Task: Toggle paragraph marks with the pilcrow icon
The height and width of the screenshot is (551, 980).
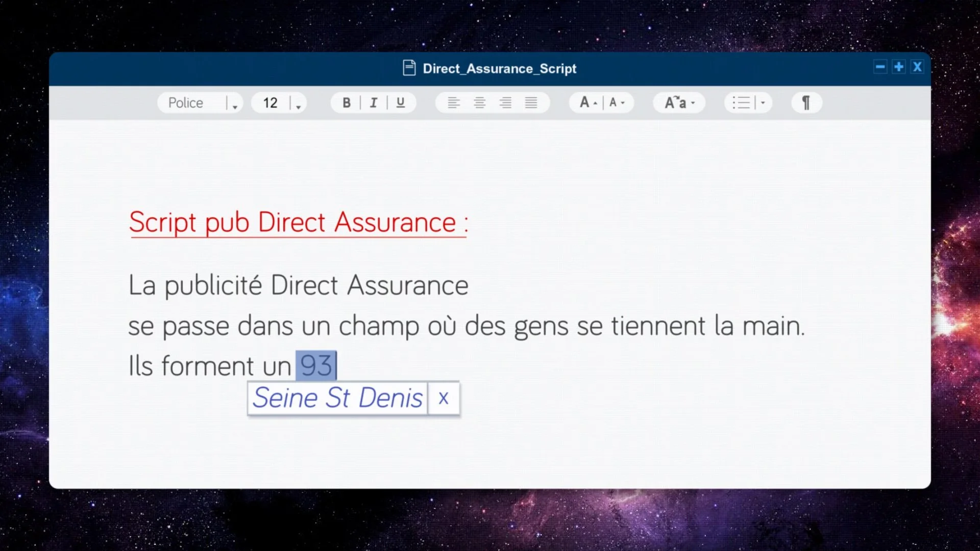Action: (806, 103)
